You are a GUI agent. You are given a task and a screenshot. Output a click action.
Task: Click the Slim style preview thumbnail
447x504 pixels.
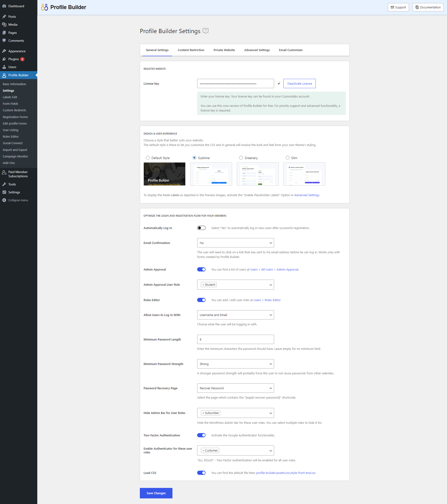click(x=304, y=174)
